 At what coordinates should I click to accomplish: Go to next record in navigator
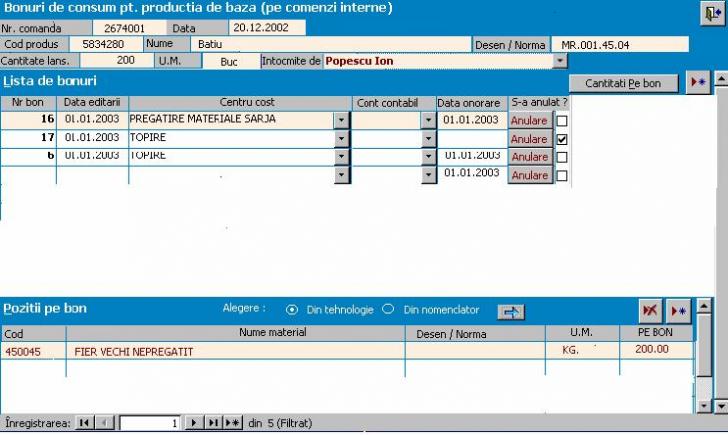(x=194, y=424)
